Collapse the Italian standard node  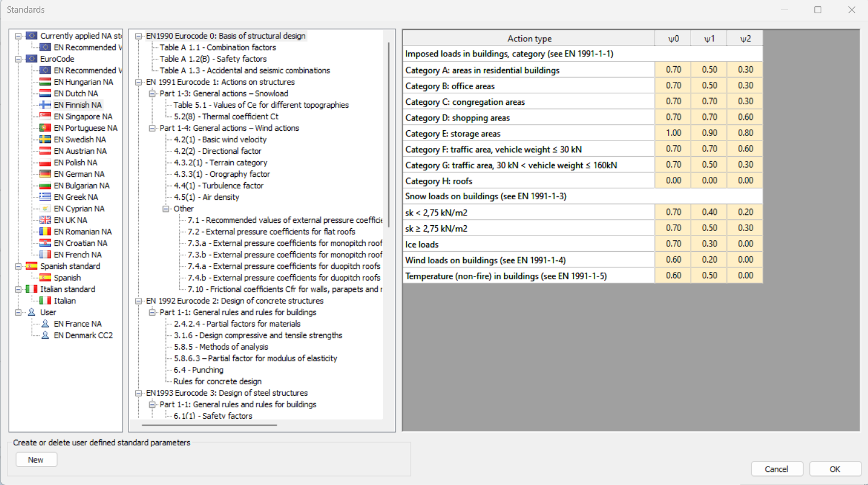click(18, 289)
